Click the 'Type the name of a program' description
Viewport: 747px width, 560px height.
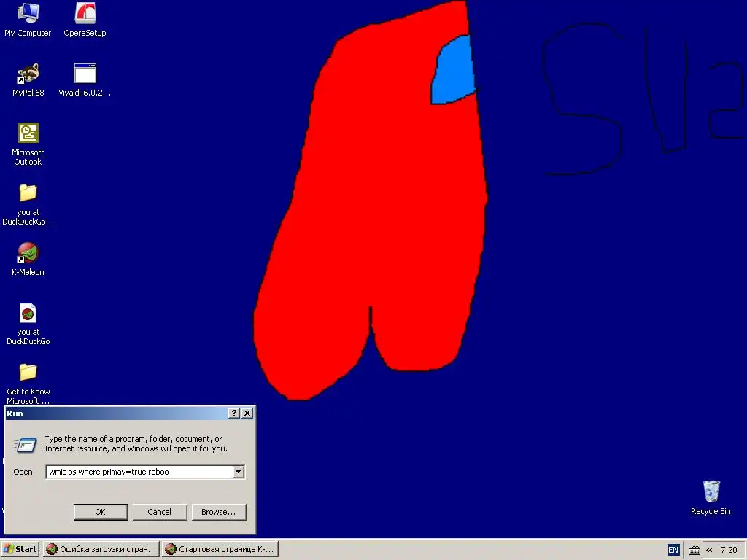pos(136,444)
